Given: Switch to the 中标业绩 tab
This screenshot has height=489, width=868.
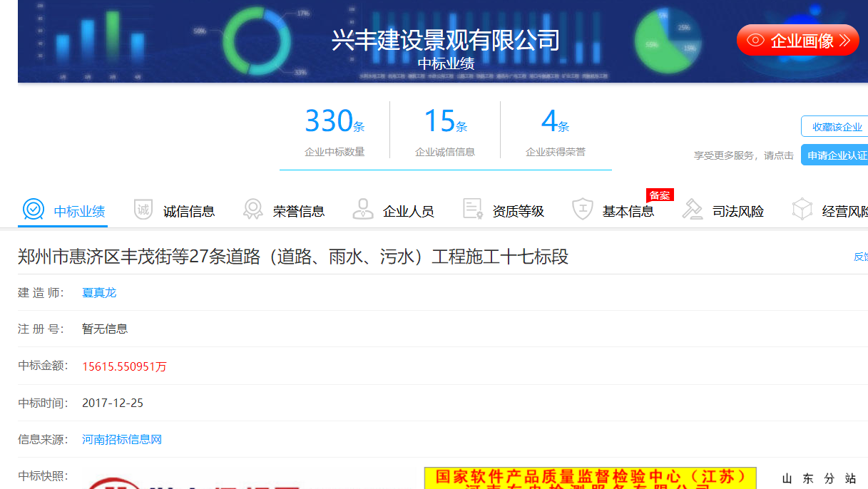Looking at the screenshot, I should 63,211.
